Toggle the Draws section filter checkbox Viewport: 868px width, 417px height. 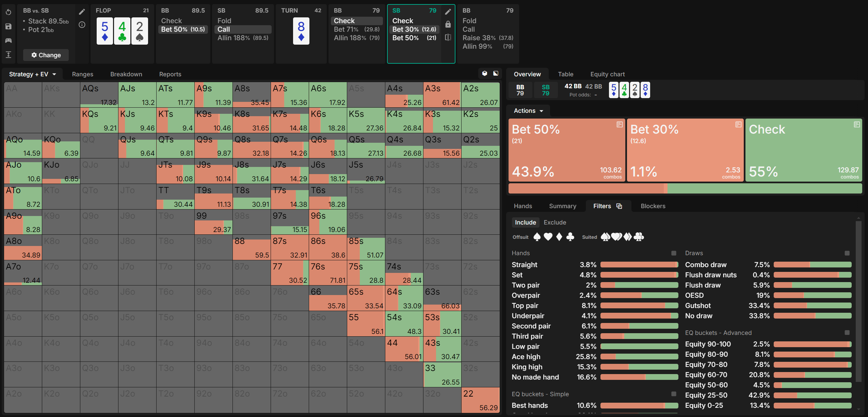pos(847,253)
